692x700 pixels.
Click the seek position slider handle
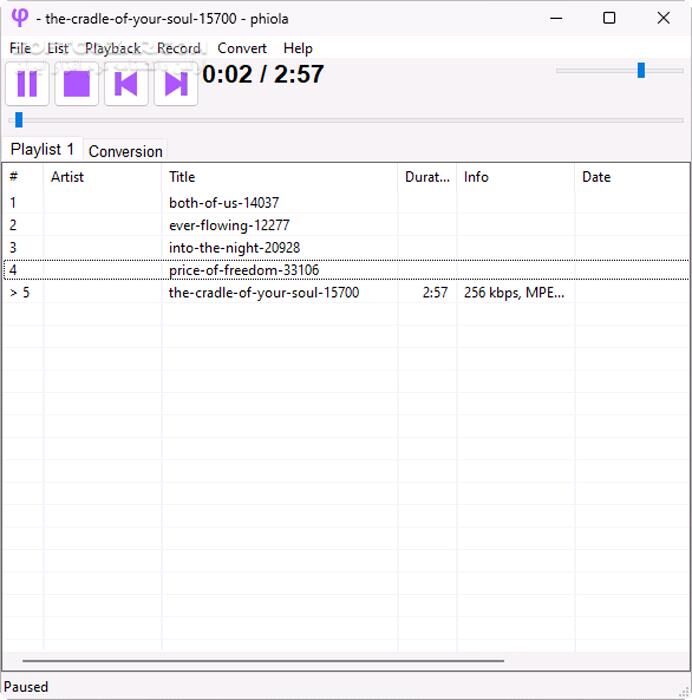click(18, 120)
